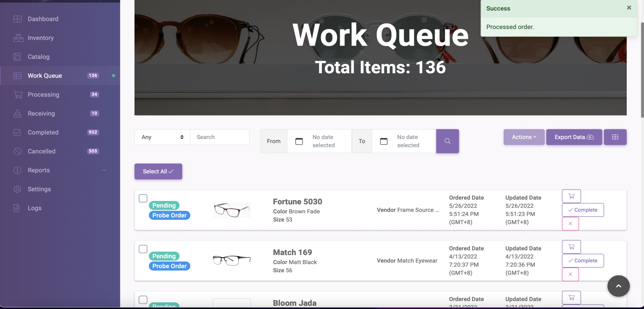The image size is (644, 309).
Task: Click the Logs document icon
Action: coord(17,208)
